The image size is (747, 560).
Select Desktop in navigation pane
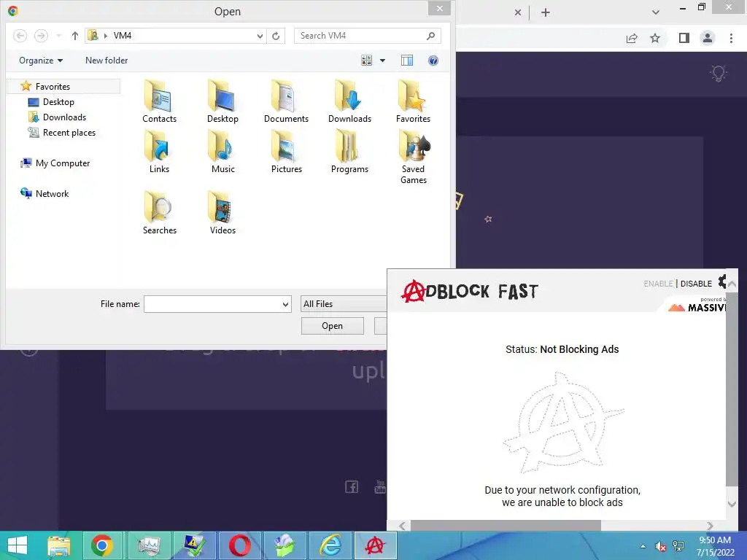(58, 102)
